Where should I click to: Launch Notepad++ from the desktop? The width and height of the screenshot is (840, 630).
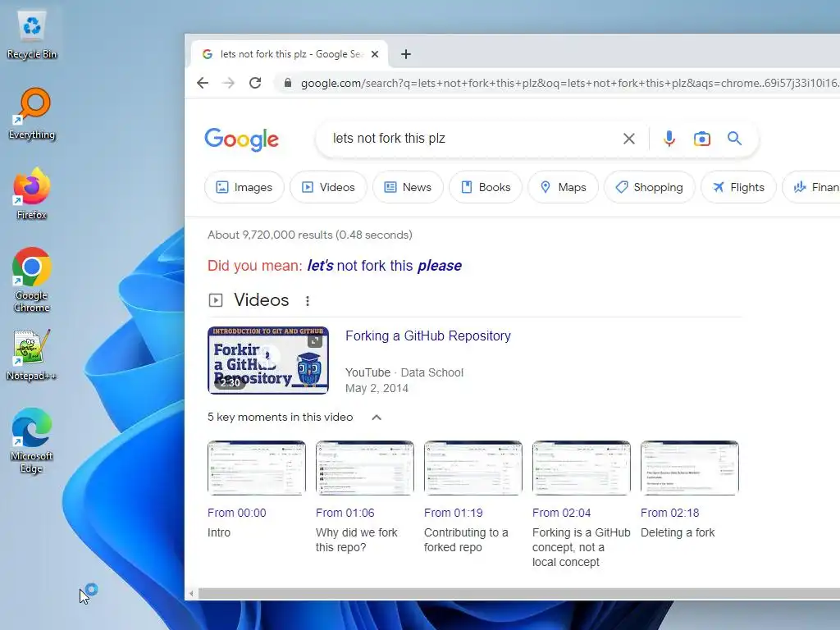[32, 354]
